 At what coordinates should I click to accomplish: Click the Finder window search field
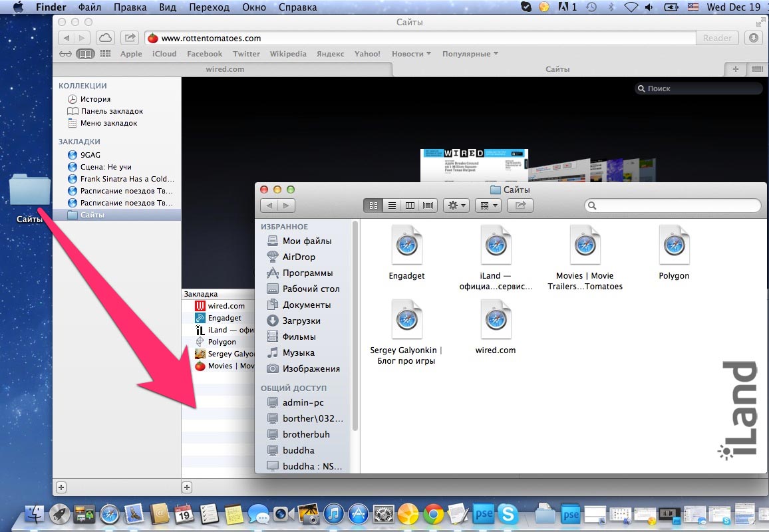pyautogui.click(x=673, y=205)
